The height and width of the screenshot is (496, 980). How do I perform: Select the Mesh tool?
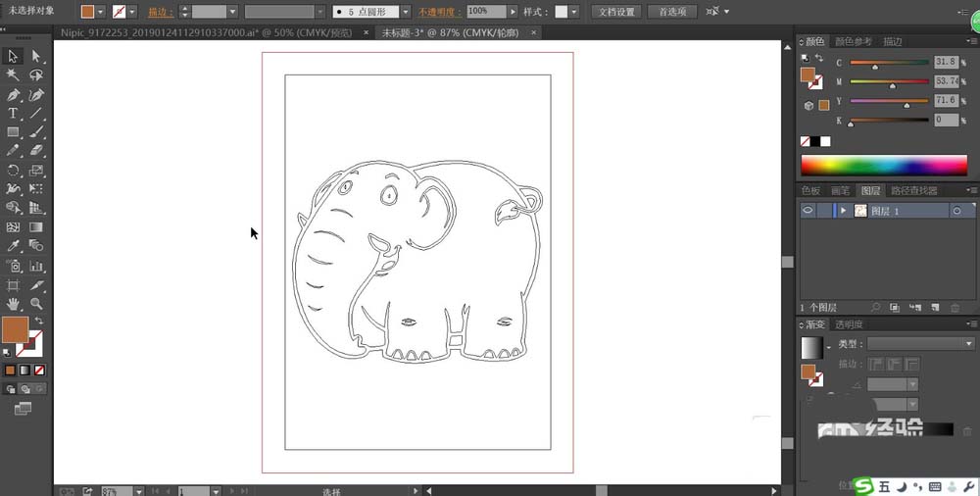point(13,227)
